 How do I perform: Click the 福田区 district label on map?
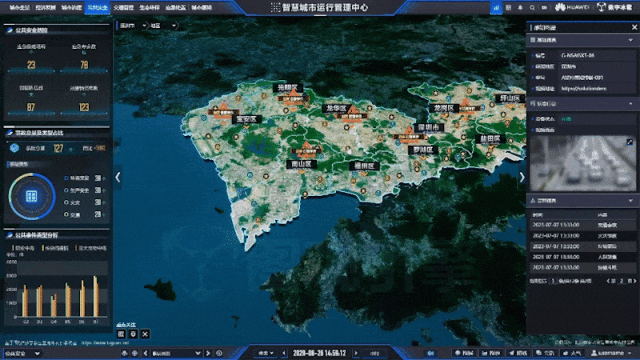click(x=364, y=166)
